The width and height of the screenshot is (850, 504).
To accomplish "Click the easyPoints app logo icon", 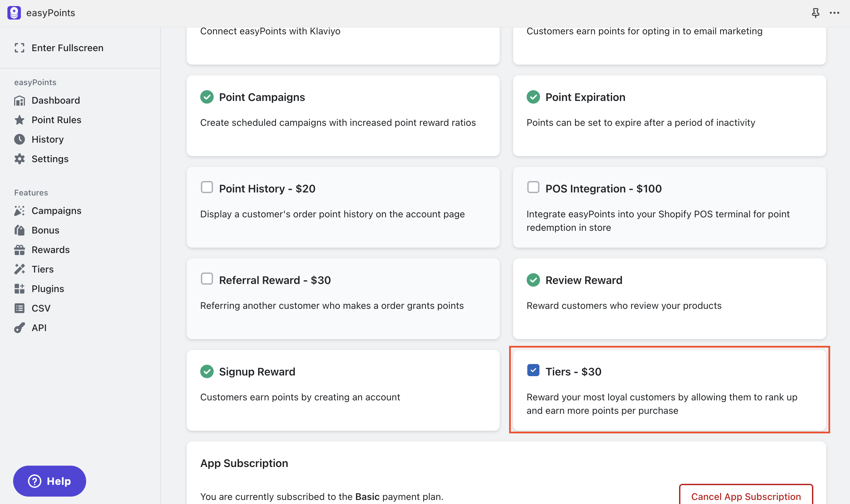I will point(14,13).
